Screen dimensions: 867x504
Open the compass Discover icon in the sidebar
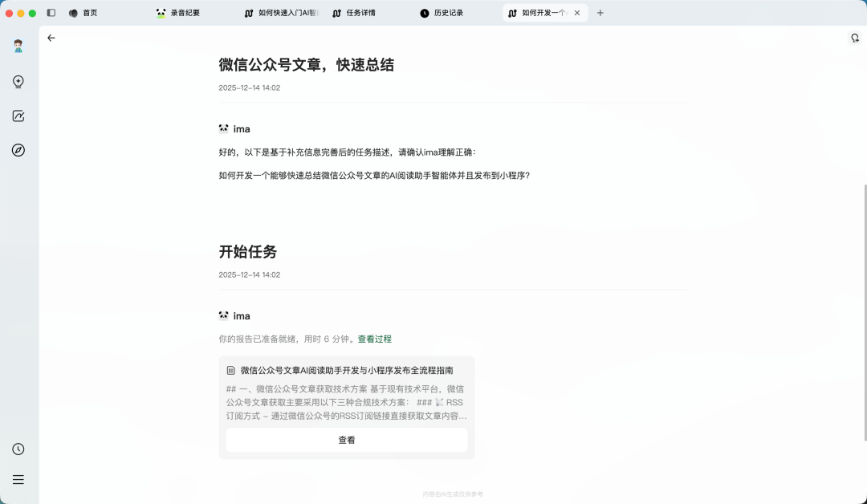[18, 150]
